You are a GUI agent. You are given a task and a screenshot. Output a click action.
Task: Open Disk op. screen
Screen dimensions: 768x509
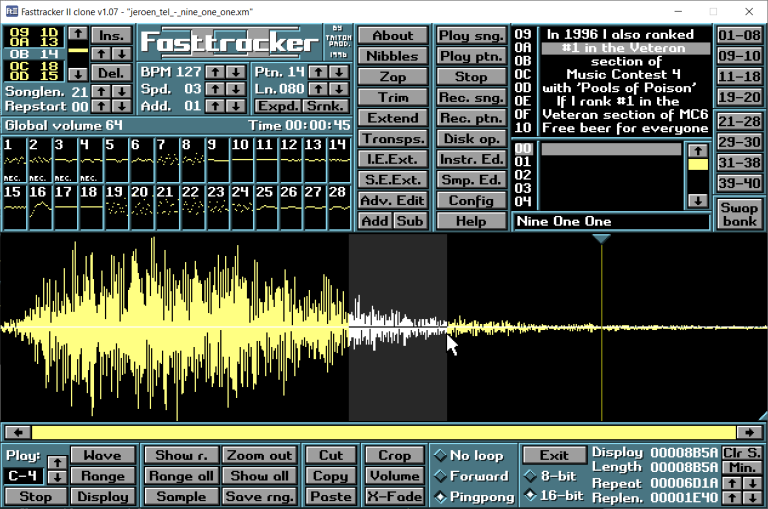pos(471,139)
